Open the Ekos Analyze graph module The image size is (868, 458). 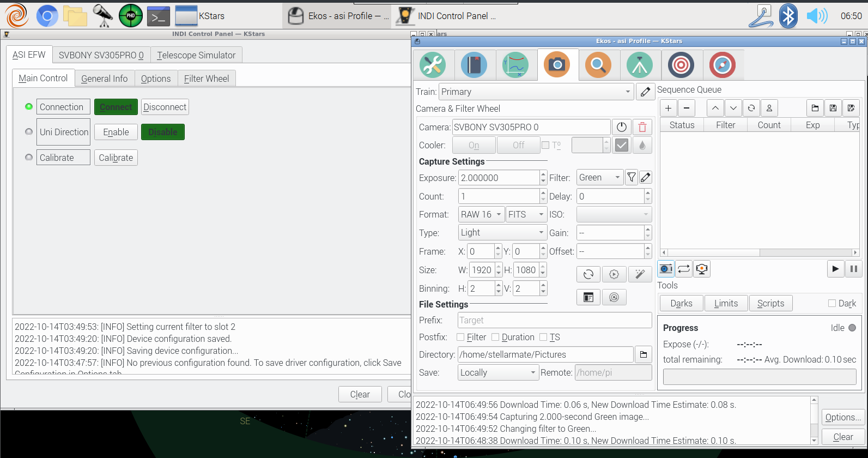(515, 65)
